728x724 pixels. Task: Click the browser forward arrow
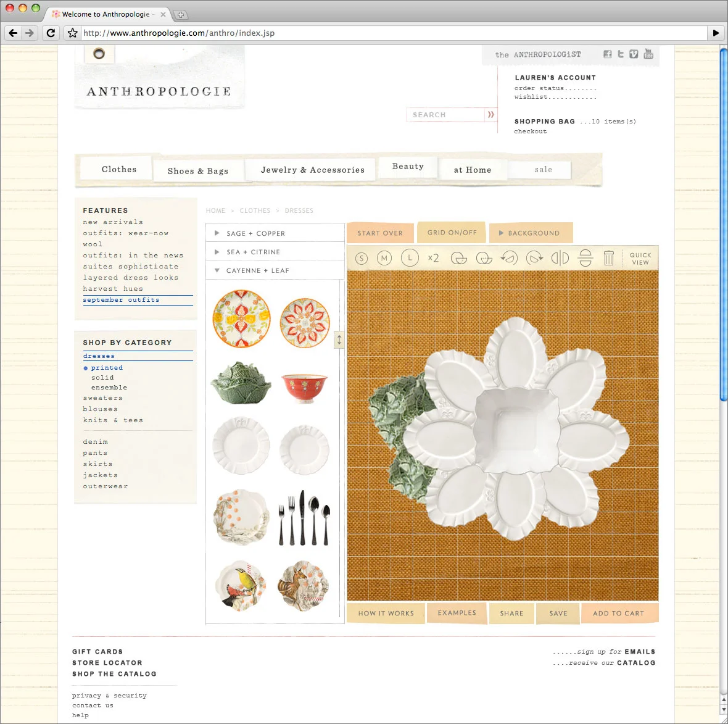[30, 33]
